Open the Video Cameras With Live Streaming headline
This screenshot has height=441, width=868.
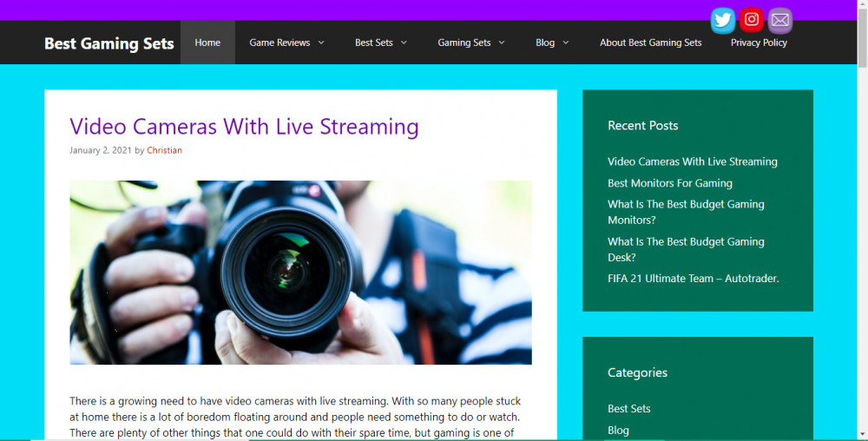point(244,127)
